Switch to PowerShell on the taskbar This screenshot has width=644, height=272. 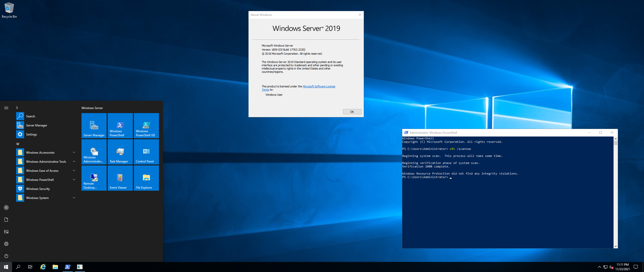(x=67, y=267)
